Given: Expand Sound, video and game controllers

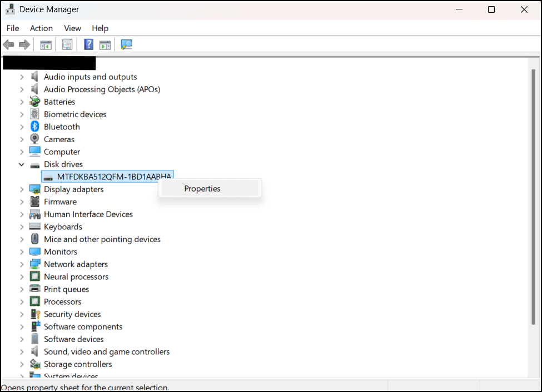Looking at the screenshot, I should click(22, 351).
